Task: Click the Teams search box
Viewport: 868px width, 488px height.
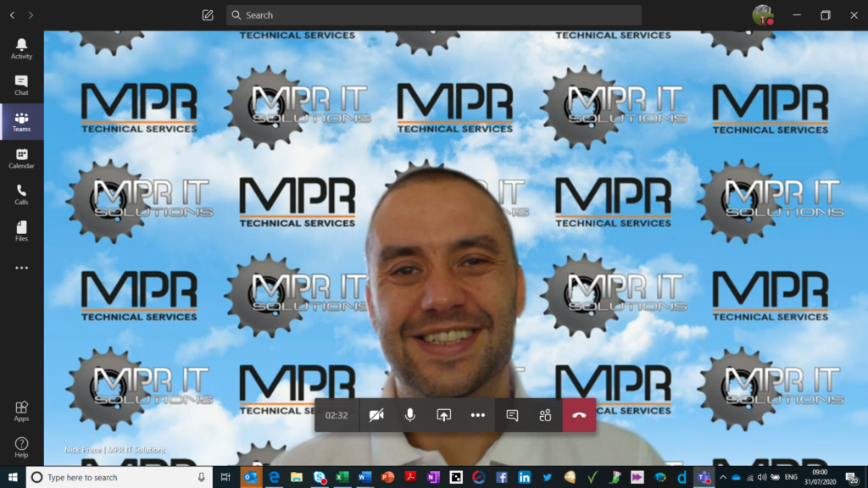Action: click(433, 15)
